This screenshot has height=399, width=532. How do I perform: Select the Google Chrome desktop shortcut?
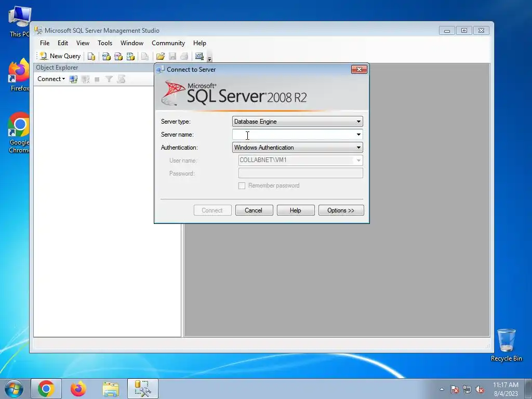[19, 132]
